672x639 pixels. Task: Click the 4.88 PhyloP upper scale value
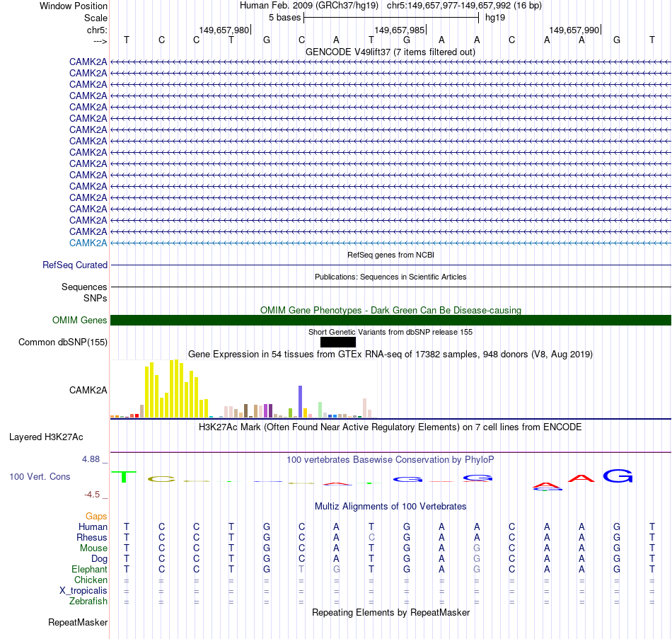[x=91, y=459]
